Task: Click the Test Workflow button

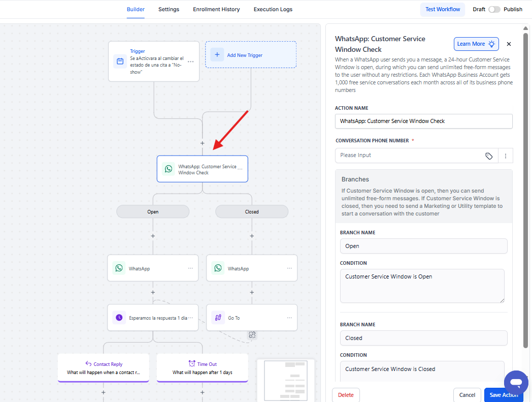Action: click(x=442, y=9)
